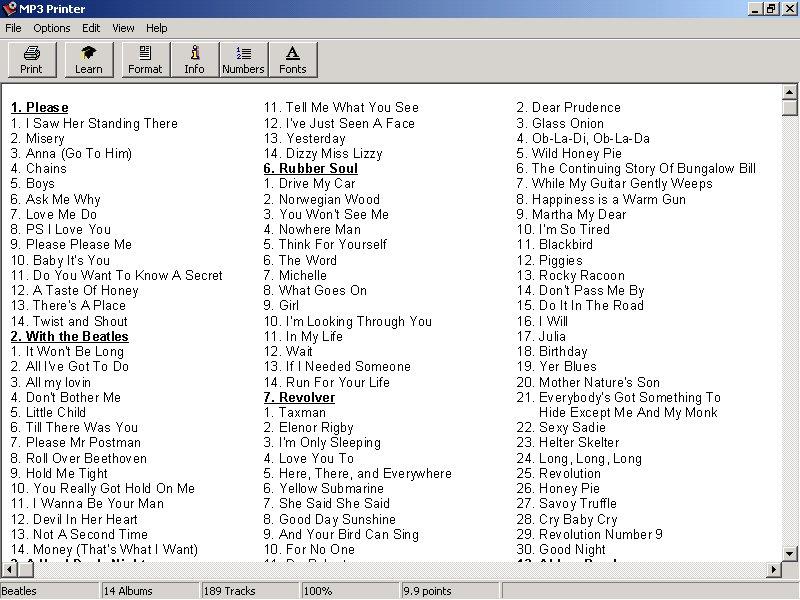Open the Fonts toolbar button
This screenshot has height=600, width=800.
(293, 60)
